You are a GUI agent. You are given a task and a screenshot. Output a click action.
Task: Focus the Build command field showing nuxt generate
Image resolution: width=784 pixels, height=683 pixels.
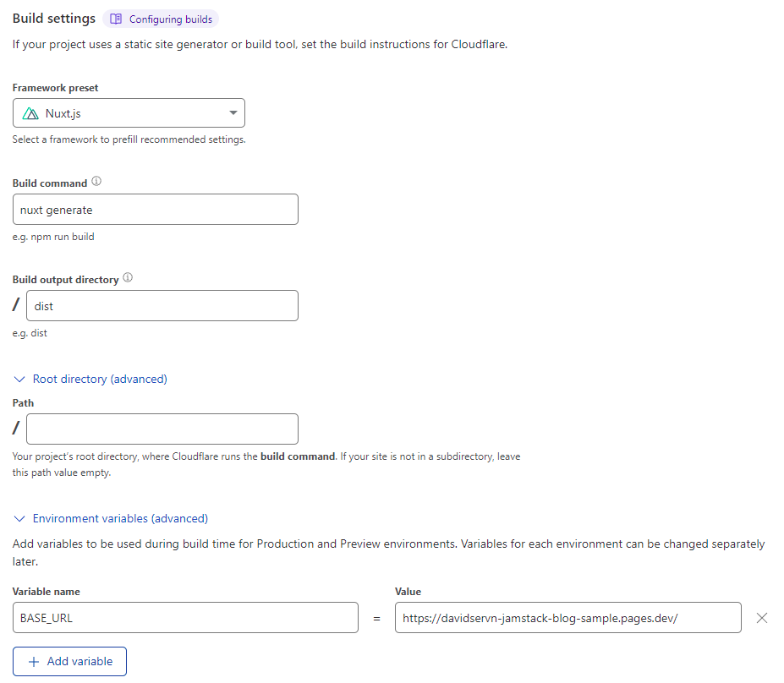(155, 209)
